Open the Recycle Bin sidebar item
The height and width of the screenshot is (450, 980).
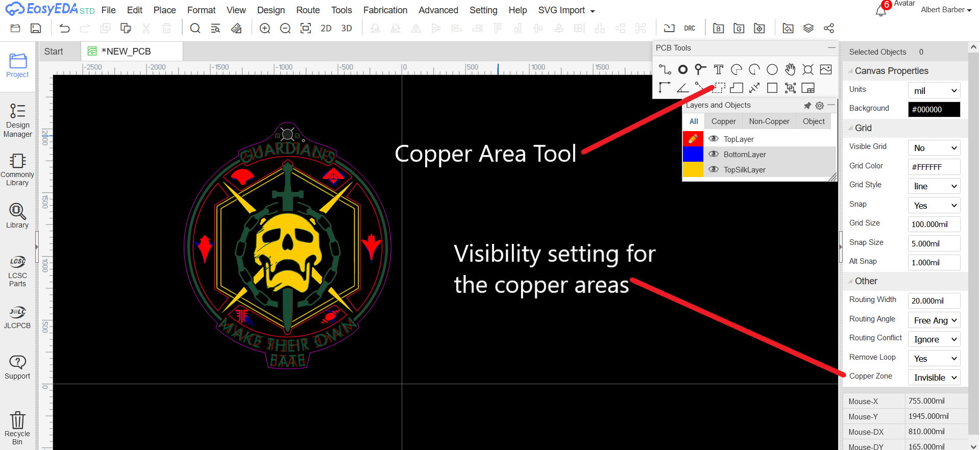pyautogui.click(x=17, y=428)
